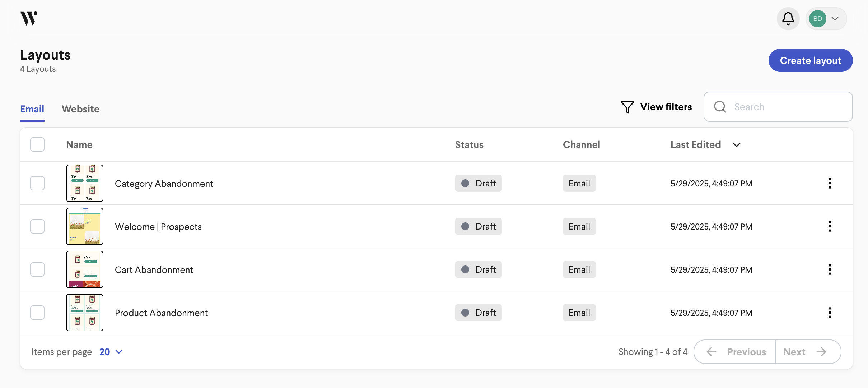Open kebab menu for Welcome | Prospects
Screen dimensions: 868x388
pos(830,226)
